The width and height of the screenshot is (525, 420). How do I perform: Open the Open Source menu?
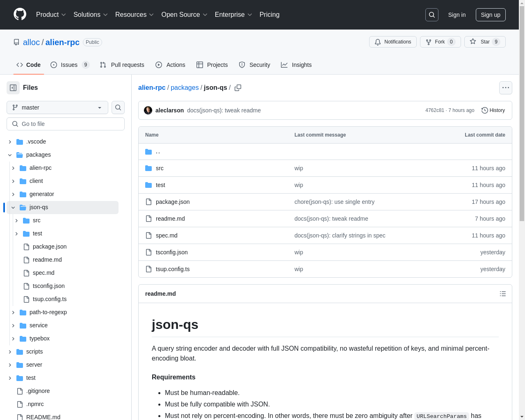(185, 14)
